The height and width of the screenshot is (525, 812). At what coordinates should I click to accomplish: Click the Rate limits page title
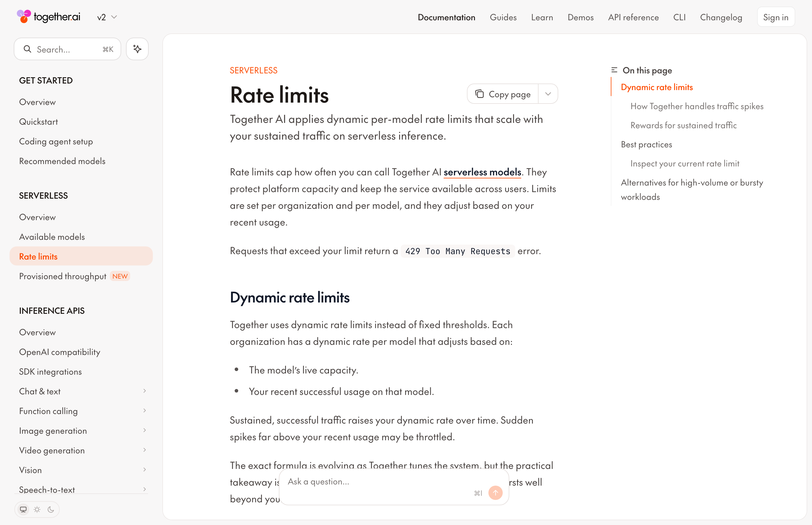pyautogui.click(x=279, y=95)
